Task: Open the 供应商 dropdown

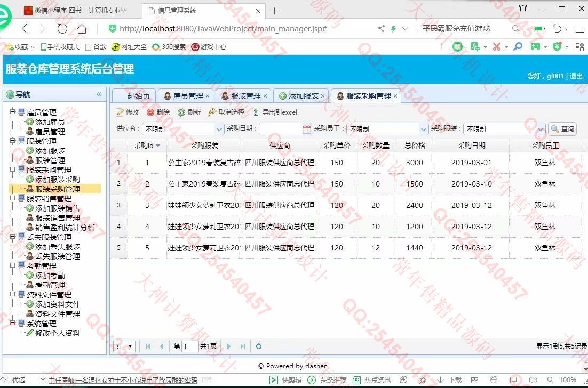Action: [x=219, y=129]
